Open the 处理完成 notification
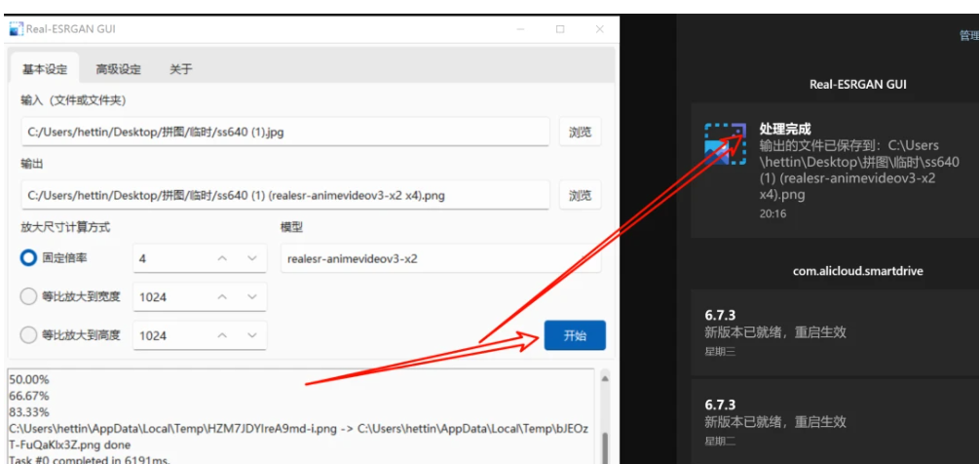Image resolution: width=980 pixels, height=464 pixels. (x=835, y=171)
